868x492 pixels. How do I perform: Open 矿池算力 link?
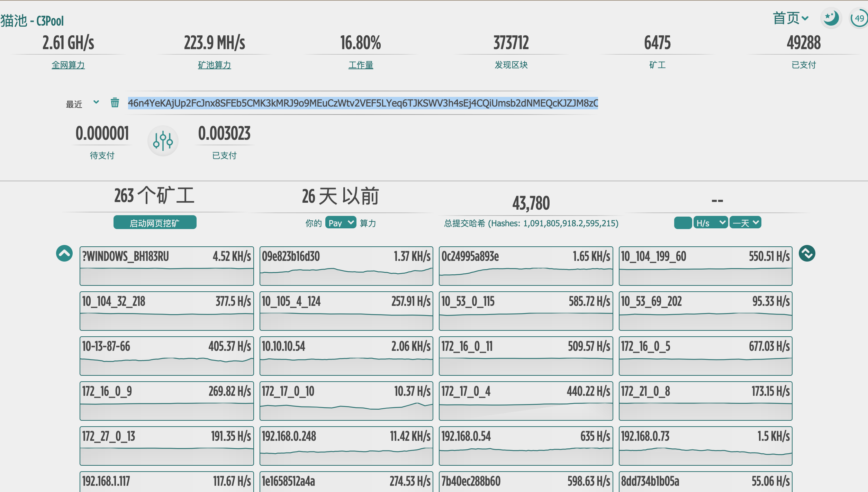215,65
